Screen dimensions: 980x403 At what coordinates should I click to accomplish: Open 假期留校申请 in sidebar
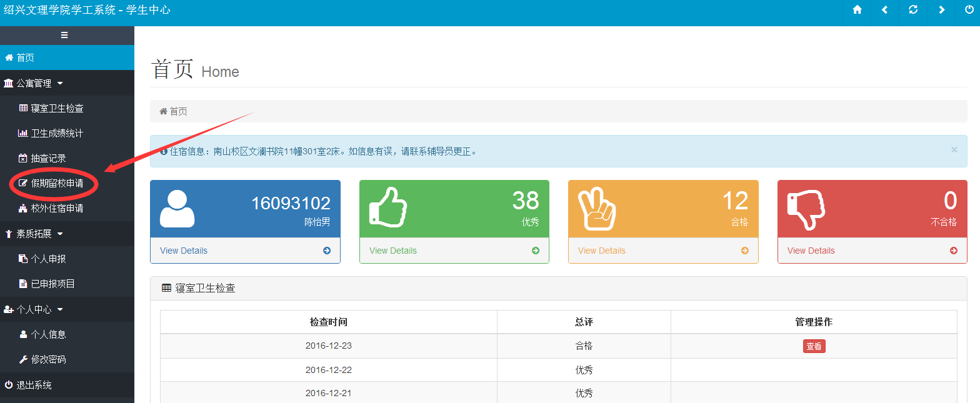pos(57,184)
